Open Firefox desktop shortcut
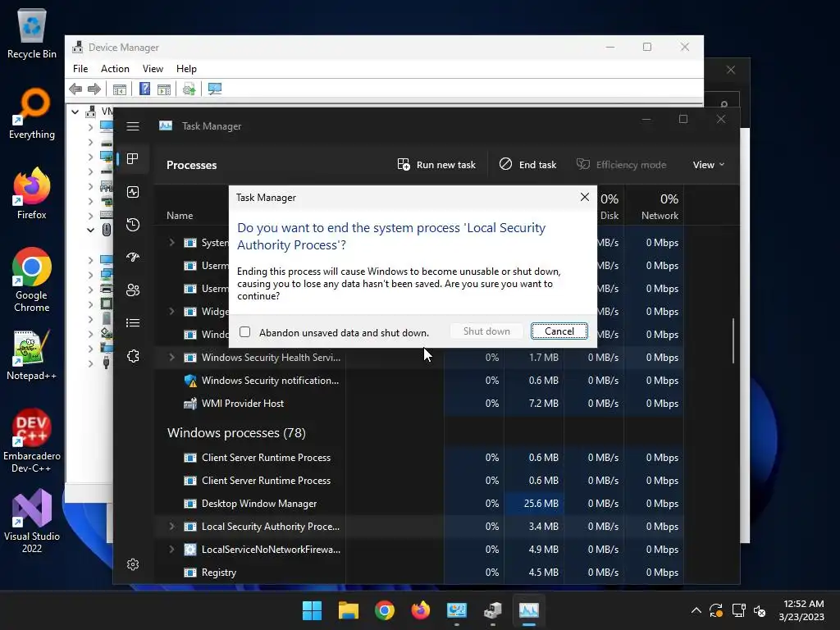This screenshot has height=630, width=840. pos(32,194)
